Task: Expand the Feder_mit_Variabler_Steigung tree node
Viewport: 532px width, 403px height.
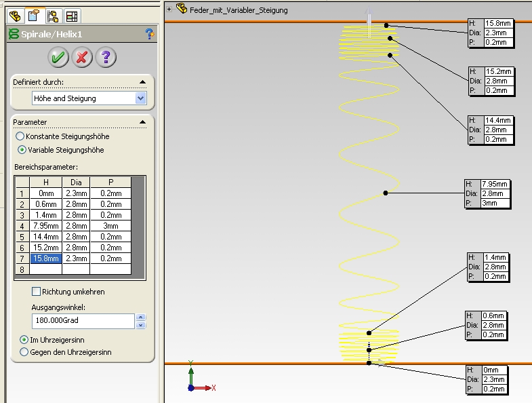Action: pos(169,9)
